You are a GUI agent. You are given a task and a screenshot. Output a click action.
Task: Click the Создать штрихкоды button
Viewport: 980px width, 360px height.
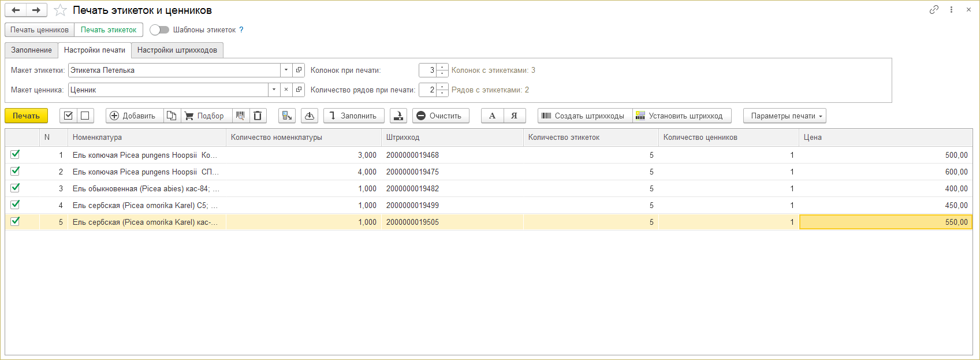point(584,116)
